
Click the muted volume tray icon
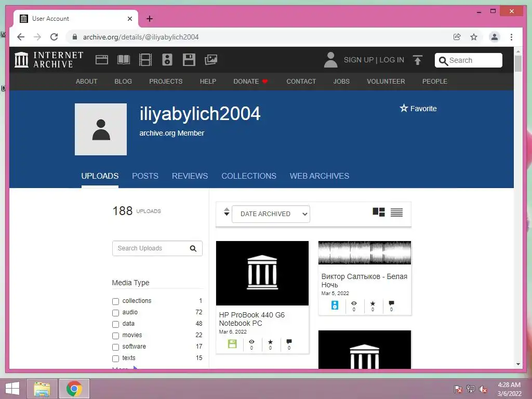[x=483, y=389]
